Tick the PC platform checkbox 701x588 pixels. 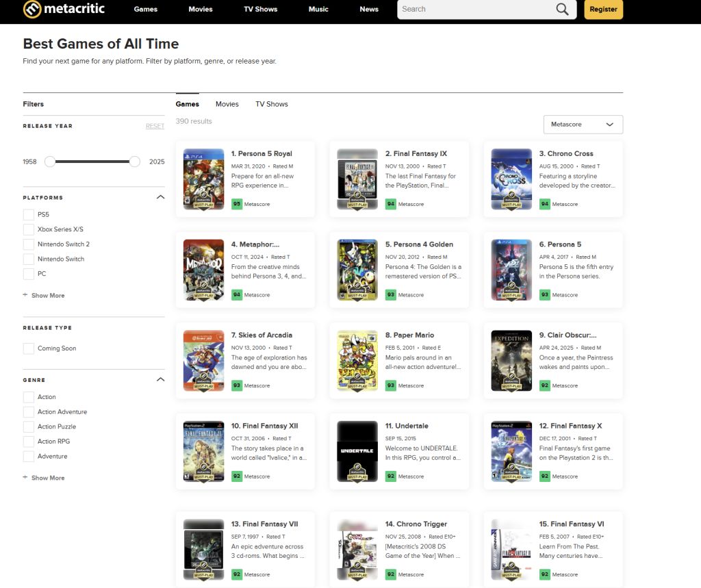click(29, 274)
